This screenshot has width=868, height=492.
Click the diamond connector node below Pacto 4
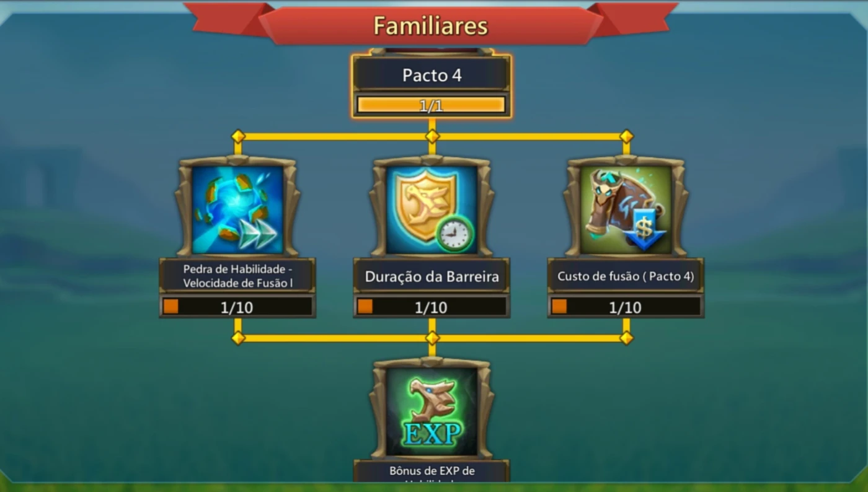pyautogui.click(x=432, y=136)
